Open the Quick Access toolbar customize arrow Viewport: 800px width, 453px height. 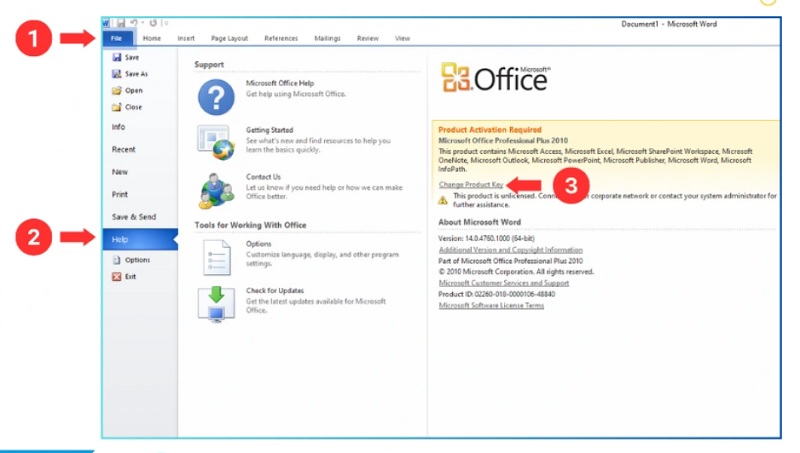(x=165, y=23)
